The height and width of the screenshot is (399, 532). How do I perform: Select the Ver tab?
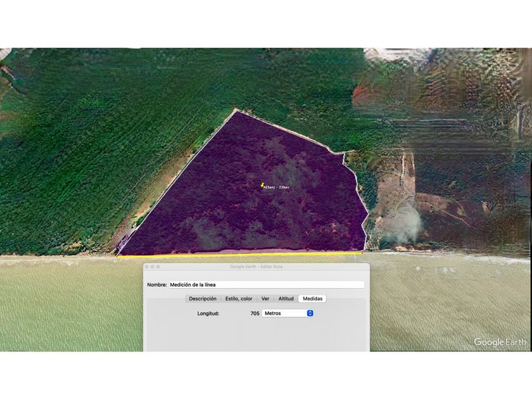tap(265, 298)
